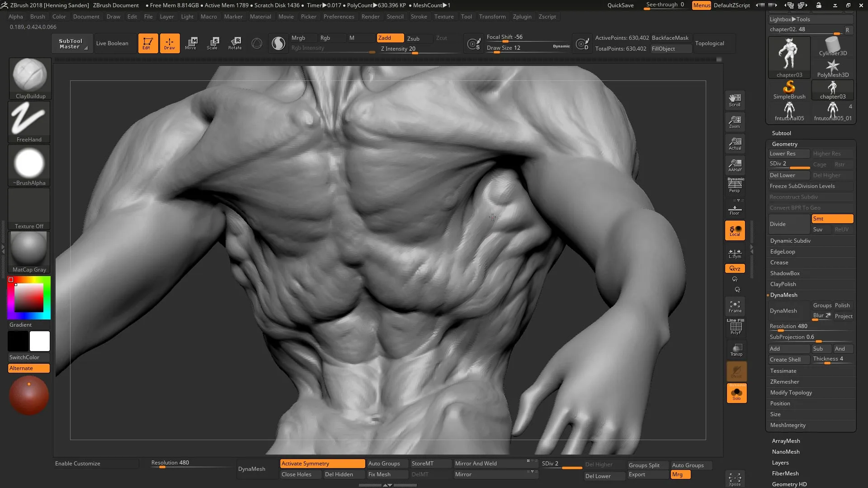
Task: Open the Zplugin menu
Action: coord(522,17)
